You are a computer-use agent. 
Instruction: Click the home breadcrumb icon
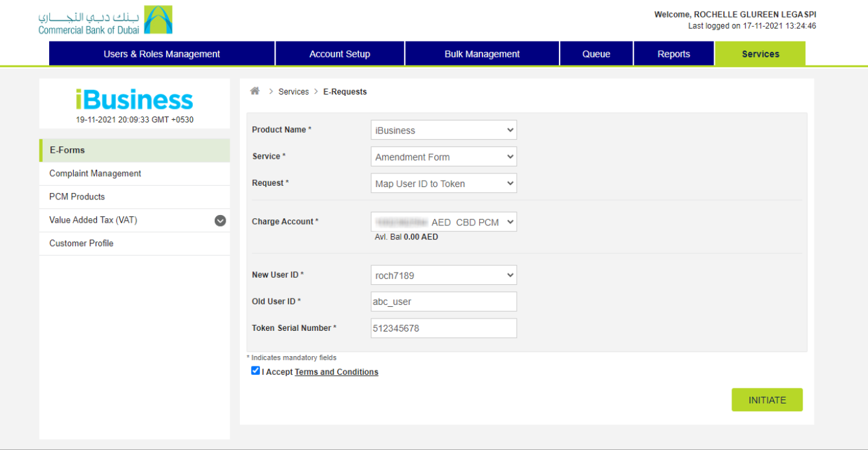click(255, 91)
